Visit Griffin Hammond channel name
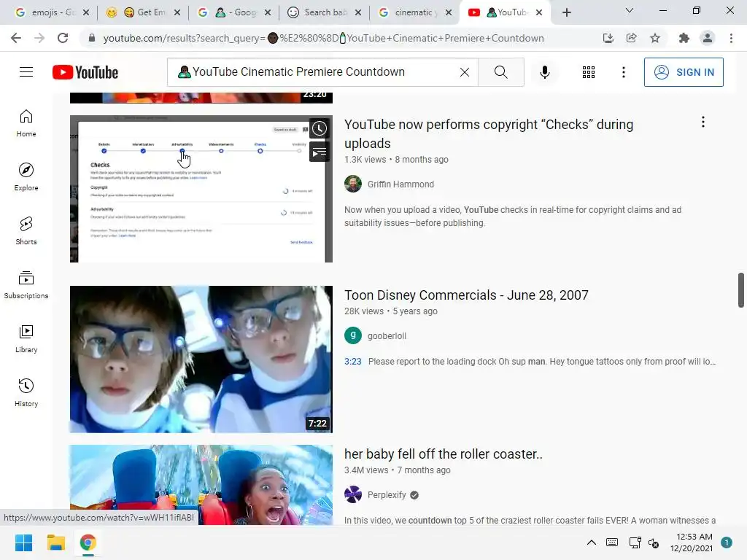The width and height of the screenshot is (747, 560). (x=400, y=184)
